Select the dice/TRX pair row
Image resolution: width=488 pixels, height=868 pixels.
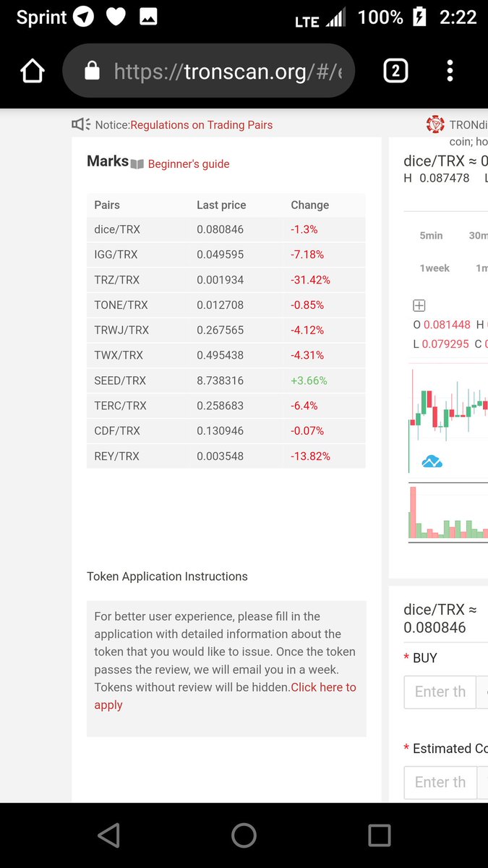click(x=226, y=229)
